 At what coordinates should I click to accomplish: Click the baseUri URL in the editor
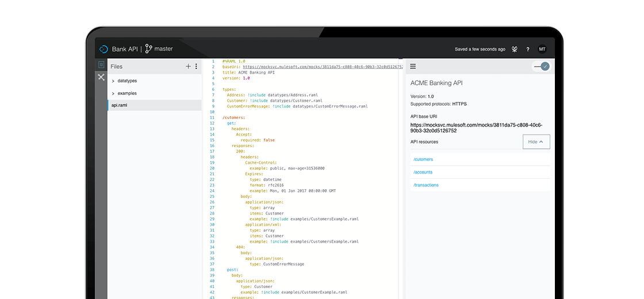pos(323,67)
